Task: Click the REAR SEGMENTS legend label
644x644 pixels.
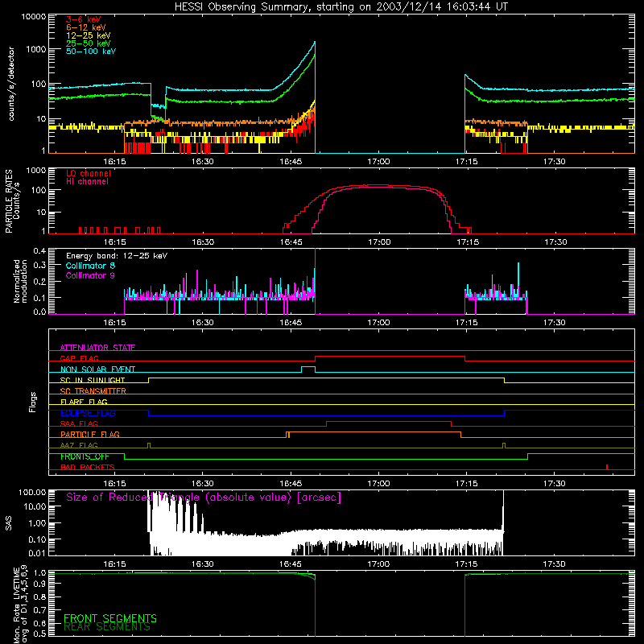Action: point(107,627)
